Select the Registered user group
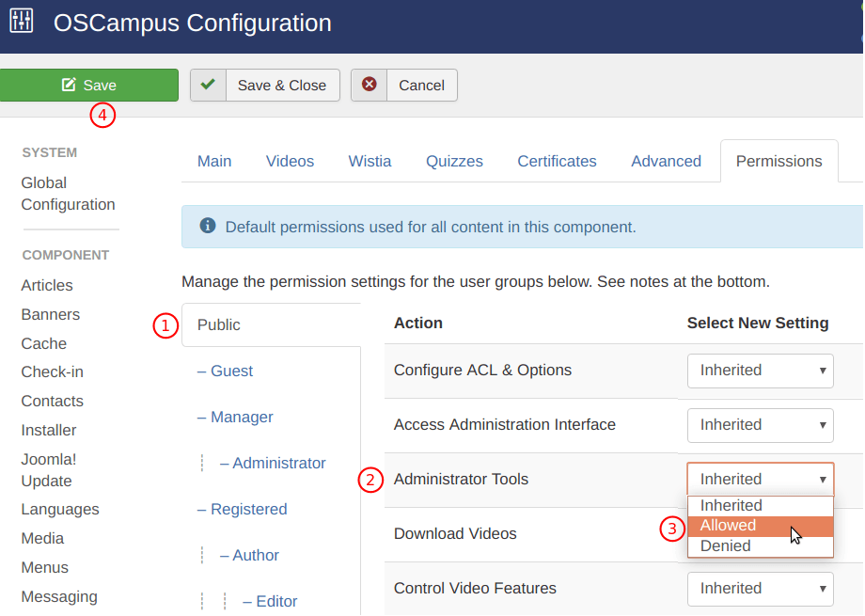 pyautogui.click(x=243, y=509)
